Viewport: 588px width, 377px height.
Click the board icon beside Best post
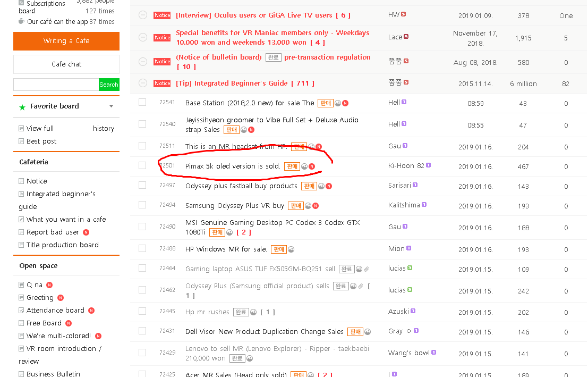point(21,141)
